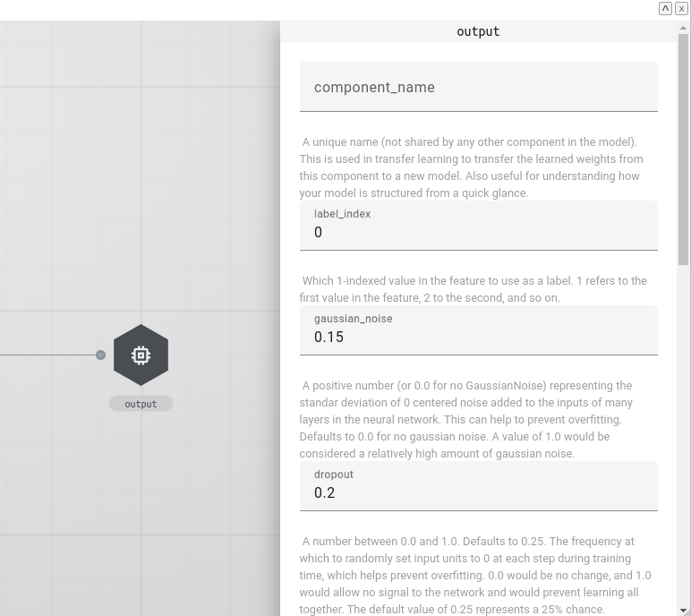Click the output node's name label pill
Screen dimensions: 691x616
[141, 404]
